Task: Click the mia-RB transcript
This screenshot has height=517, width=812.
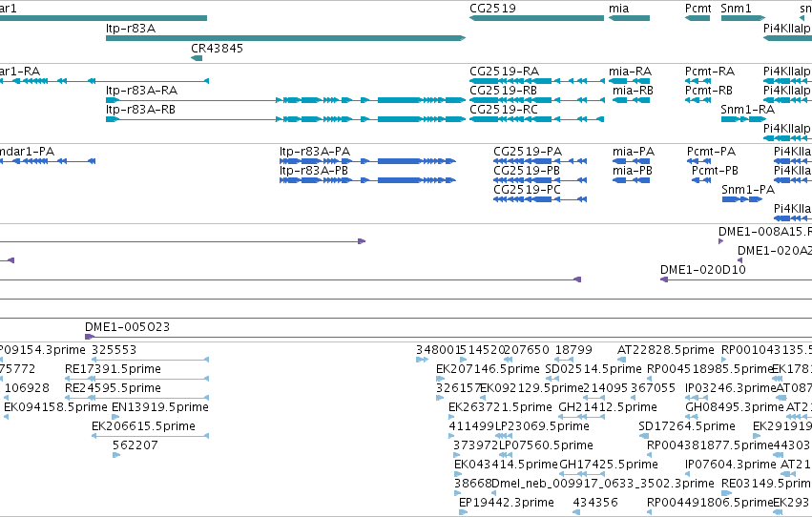Action: coord(631,100)
